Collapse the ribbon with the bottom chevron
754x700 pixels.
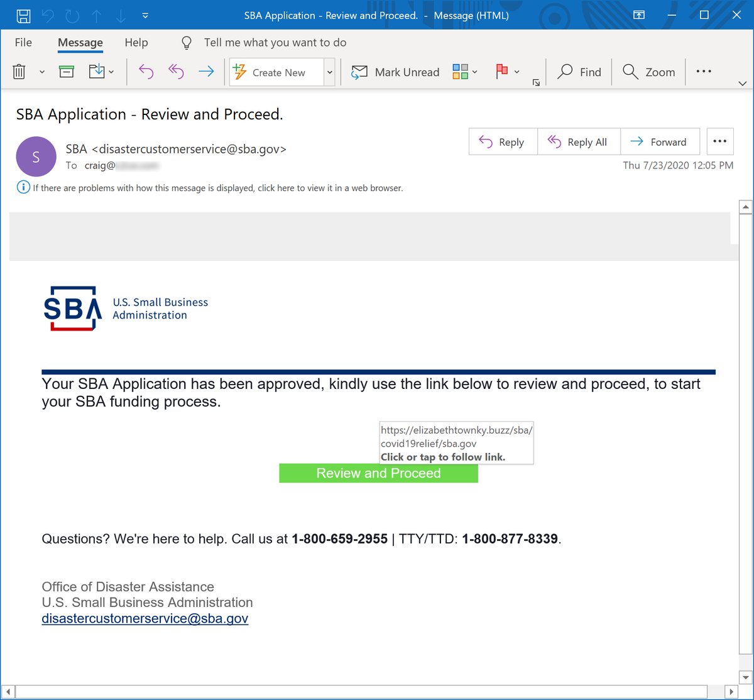[742, 83]
